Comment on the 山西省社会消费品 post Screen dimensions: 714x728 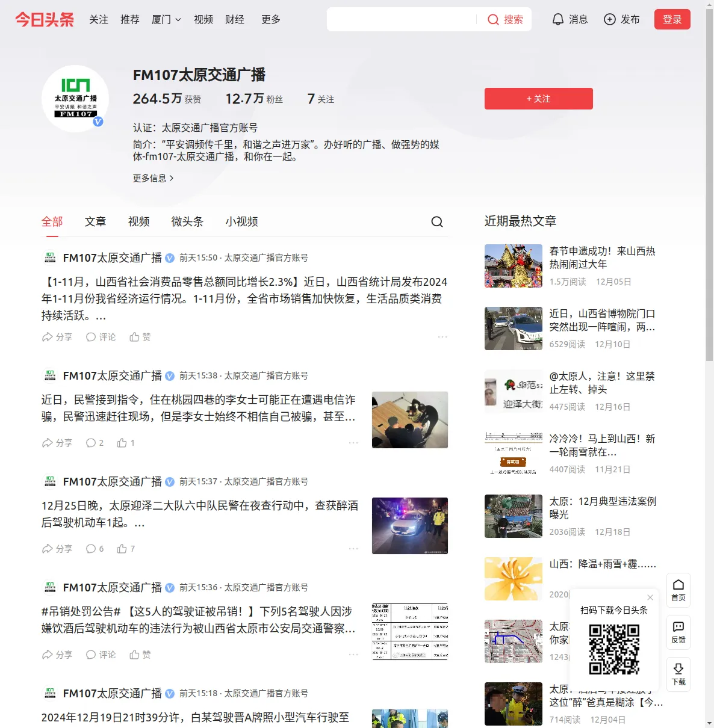pyautogui.click(x=101, y=337)
